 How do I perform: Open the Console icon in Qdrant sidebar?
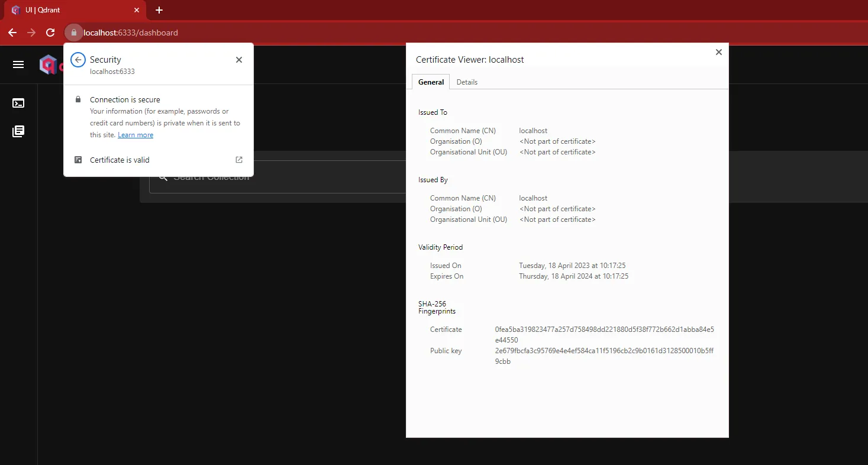tap(18, 103)
